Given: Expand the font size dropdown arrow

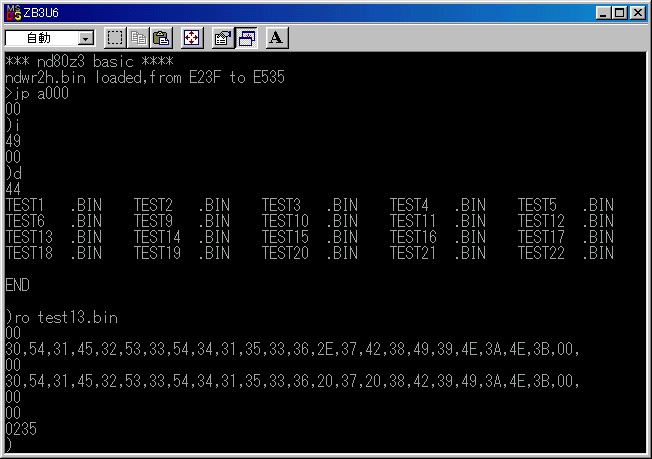Looking at the screenshot, I should pos(86,39).
